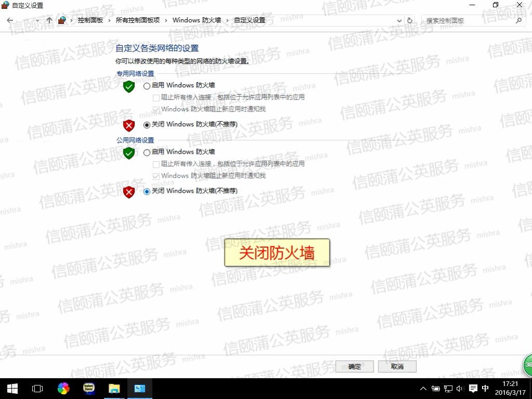The height and width of the screenshot is (399, 532).
Task: Enable Windows Firewall for private network
Action: pos(147,86)
